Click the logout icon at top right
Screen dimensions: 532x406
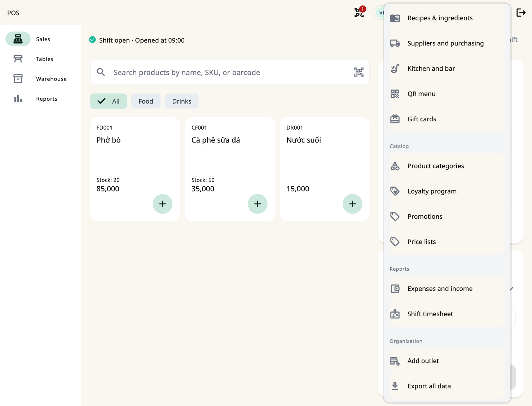pyautogui.click(x=521, y=13)
